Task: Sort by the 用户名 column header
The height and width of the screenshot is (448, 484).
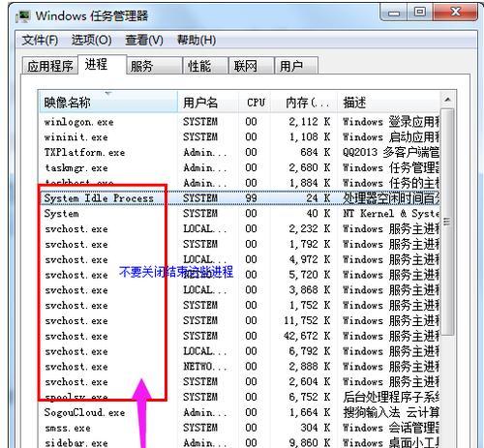Action: [x=208, y=103]
